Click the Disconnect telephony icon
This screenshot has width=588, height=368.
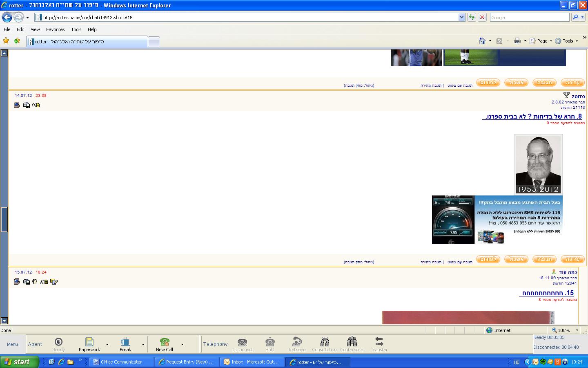coord(242,342)
